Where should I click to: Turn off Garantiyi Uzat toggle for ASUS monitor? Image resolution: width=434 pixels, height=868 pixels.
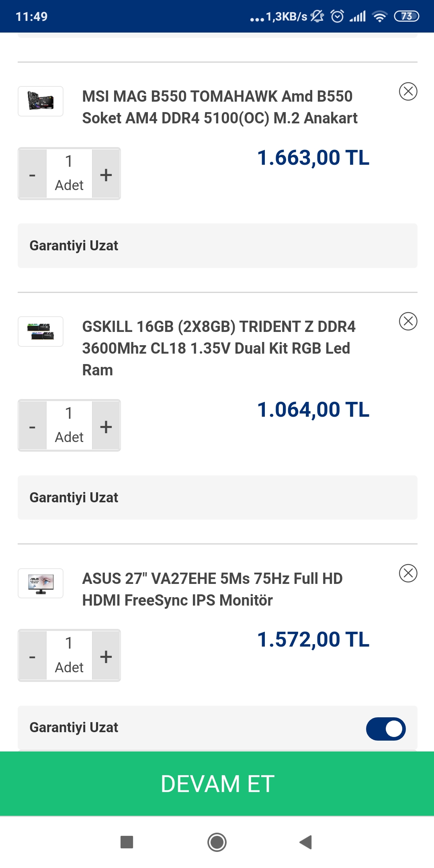[x=385, y=729]
